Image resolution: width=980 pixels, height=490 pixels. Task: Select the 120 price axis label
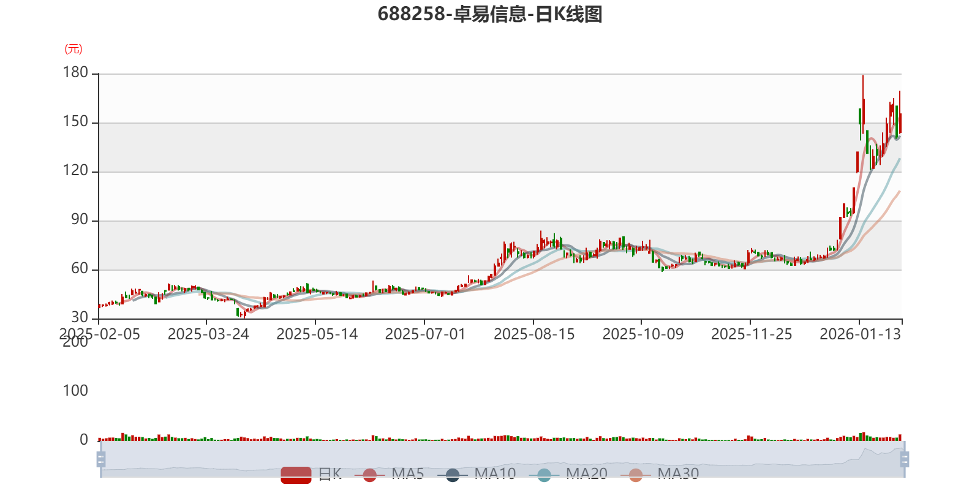point(75,170)
